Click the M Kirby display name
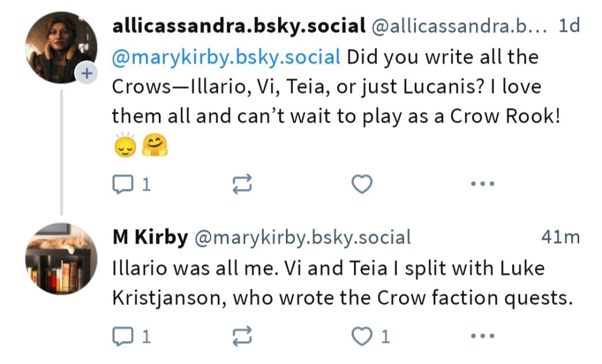This screenshot has width=602, height=364. coord(150,238)
